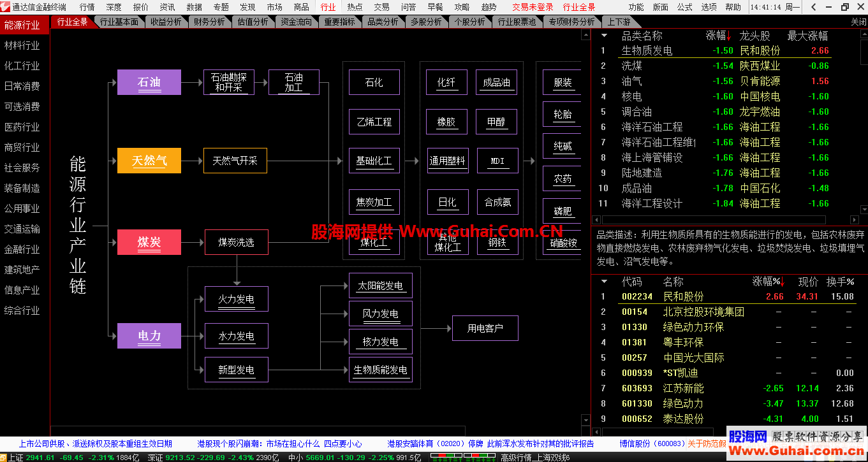This screenshot has height=462, width=868.
Task: Click the diagram panel's scroll-down arrow
Action: (x=586, y=420)
